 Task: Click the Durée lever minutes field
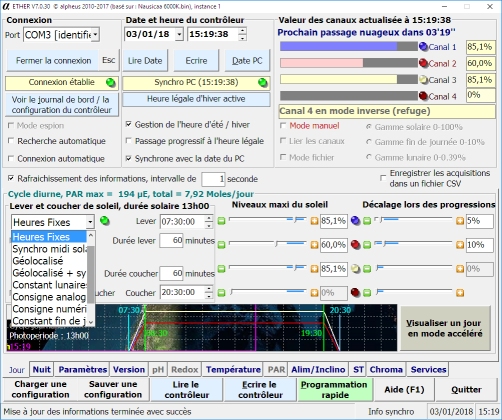pos(171,240)
